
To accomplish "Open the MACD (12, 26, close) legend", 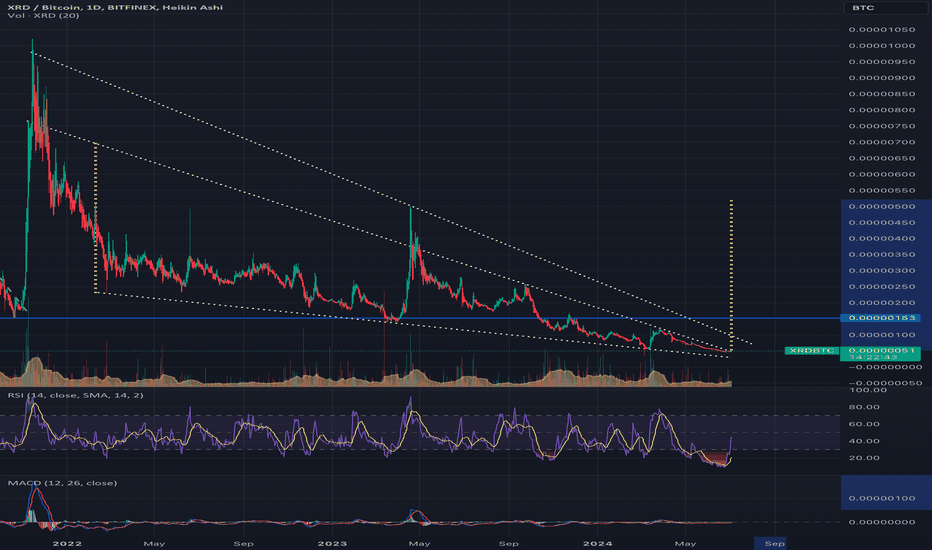I will (62, 483).
